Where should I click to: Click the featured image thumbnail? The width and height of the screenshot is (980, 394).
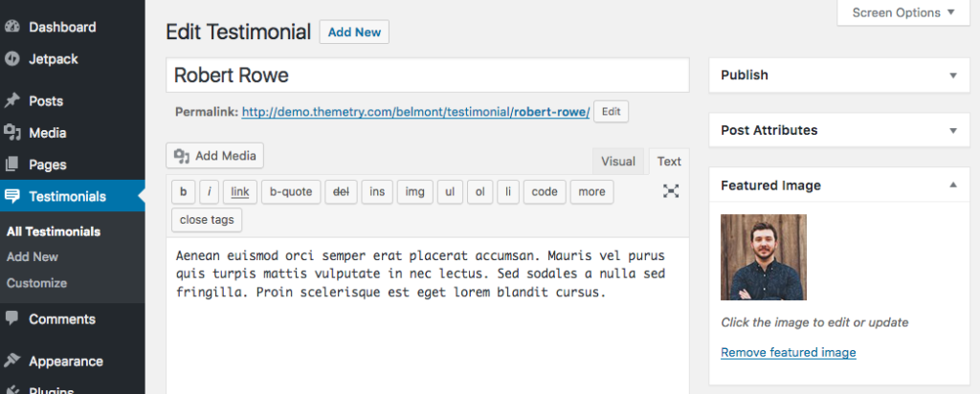764,257
